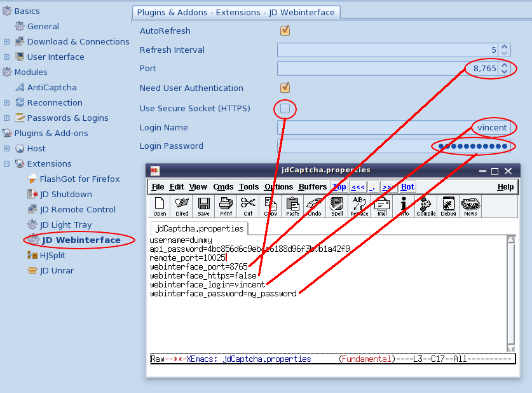The image size is (532, 393).
Task: Click the Dired toolbar icon
Action: click(x=182, y=206)
